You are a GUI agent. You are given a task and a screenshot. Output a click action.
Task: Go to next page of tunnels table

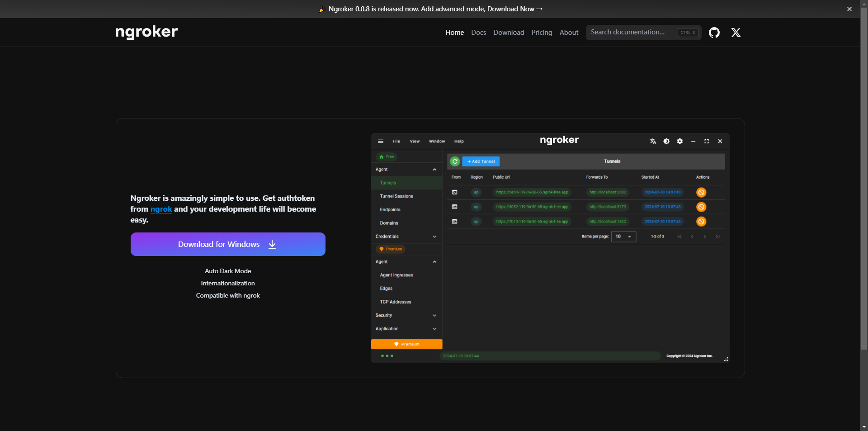[x=704, y=237]
